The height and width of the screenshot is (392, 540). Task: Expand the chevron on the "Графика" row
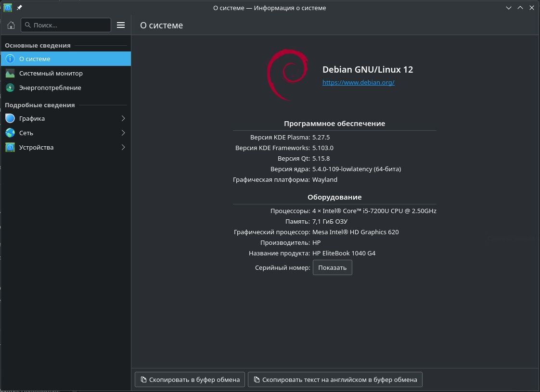[x=123, y=118]
